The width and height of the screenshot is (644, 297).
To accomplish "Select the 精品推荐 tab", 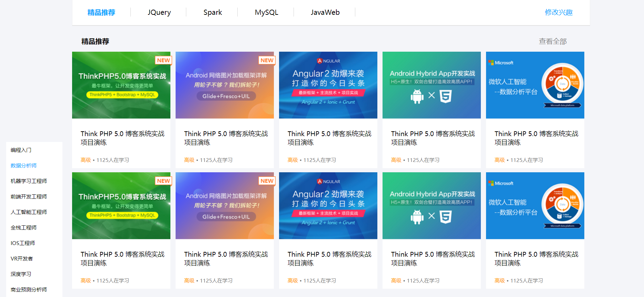I will (101, 12).
